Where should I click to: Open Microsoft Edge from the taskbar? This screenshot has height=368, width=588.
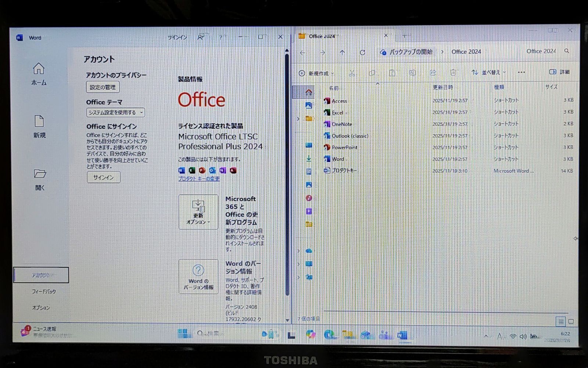pyautogui.click(x=330, y=335)
